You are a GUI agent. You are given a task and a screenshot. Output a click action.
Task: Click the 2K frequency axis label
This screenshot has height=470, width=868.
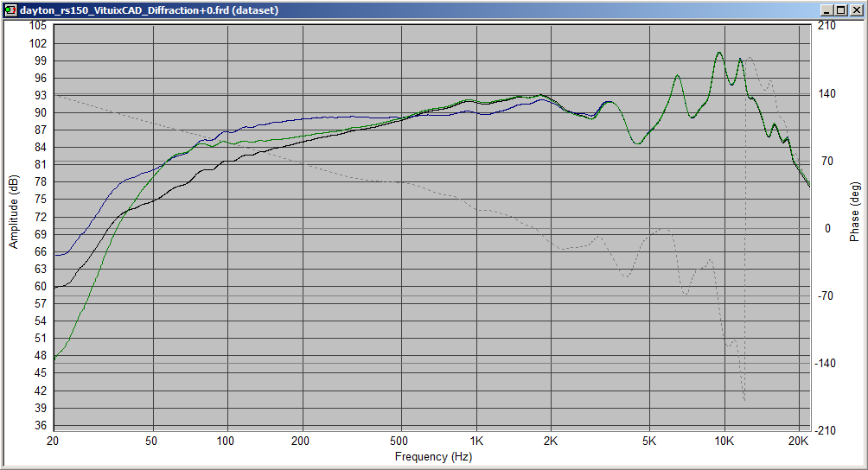tap(550, 441)
